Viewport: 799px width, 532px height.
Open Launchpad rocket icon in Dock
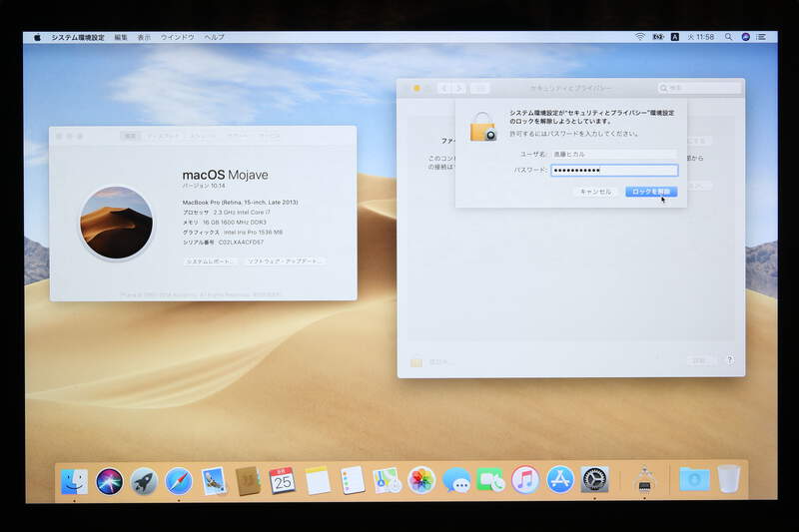pyautogui.click(x=144, y=481)
